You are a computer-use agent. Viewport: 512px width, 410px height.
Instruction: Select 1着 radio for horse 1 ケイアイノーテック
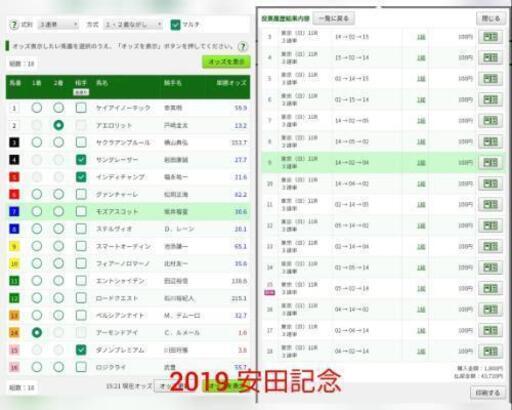tap(37, 108)
